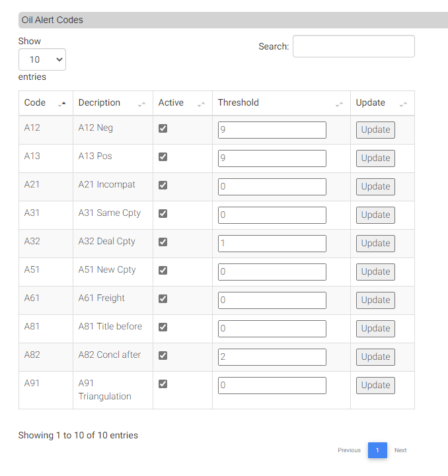Uncheck Active for A82 Concl after

[163, 355]
